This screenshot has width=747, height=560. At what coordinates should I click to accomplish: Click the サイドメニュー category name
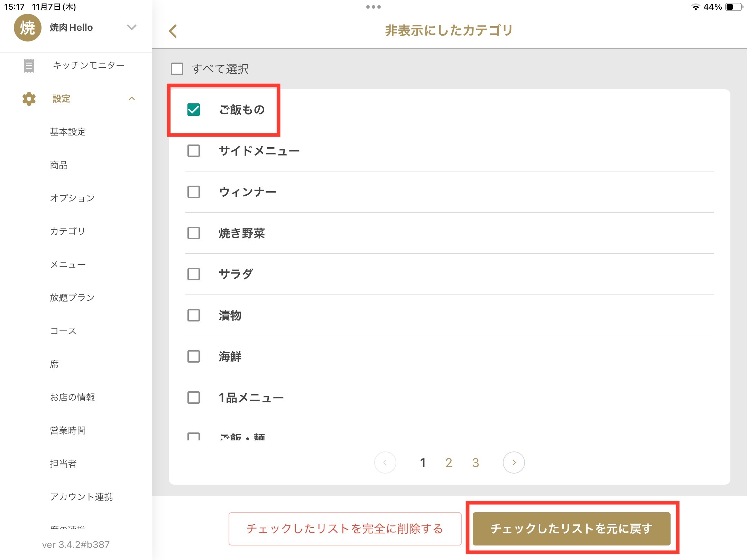259,151
